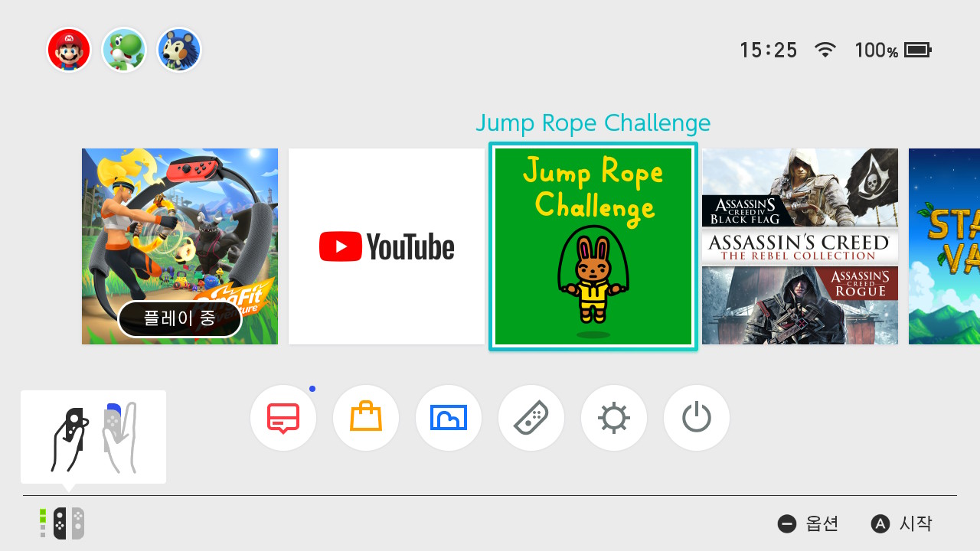
Task: Click the 100% battery percentage text
Action: point(877,51)
